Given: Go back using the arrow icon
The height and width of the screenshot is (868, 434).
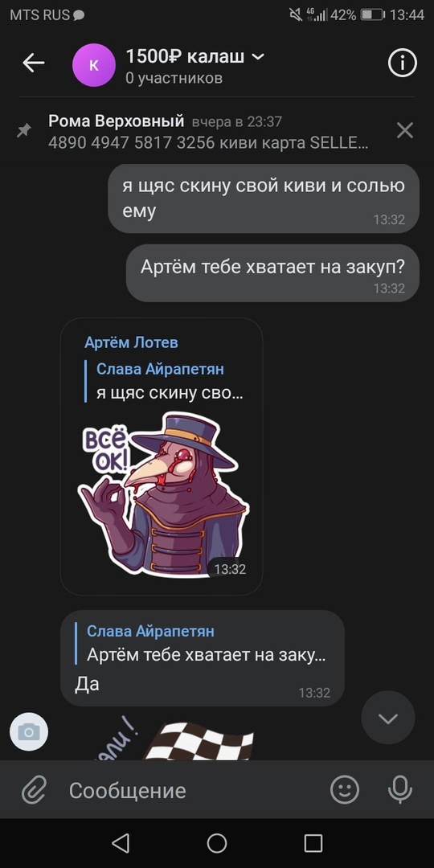Looking at the screenshot, I should point(33,63).
